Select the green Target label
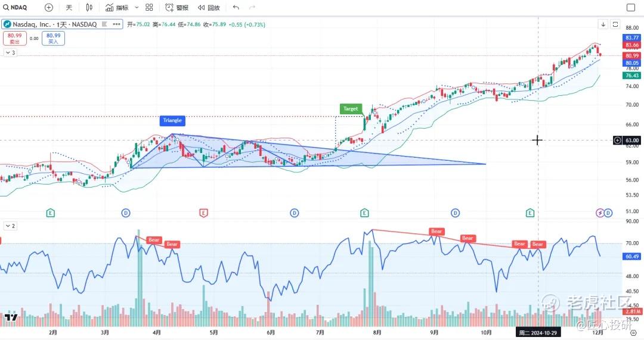 (351, 109)
